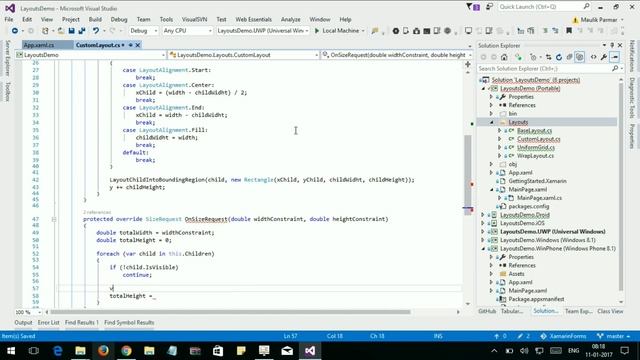
Task: Open the OnSizeRequest member dropdown
Action: [397, 55]
